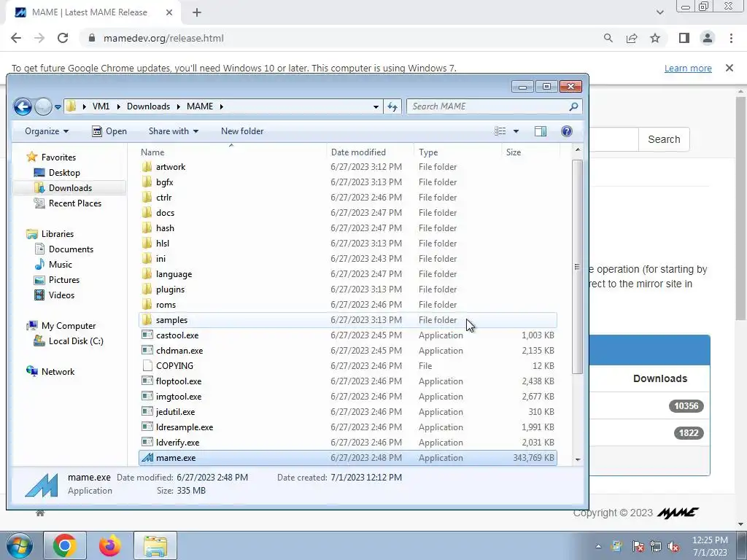Select Network in navigation pane
Viewport: 747px width, 560px height.
coord(50,372)
